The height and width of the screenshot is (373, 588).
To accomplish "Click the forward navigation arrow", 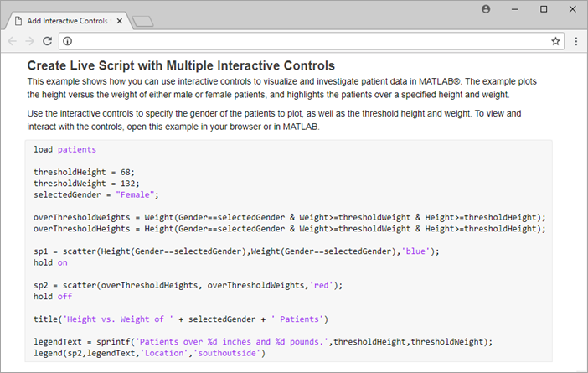I will point(29,41).
